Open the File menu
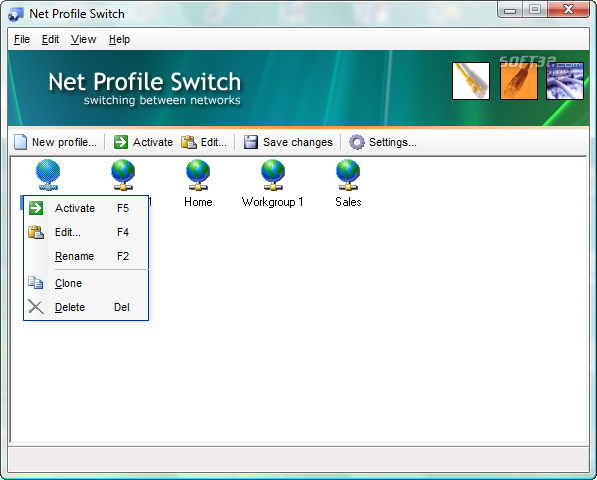This screenshot has height=480, width=597. pyautogui.click(x=22, y=39)
